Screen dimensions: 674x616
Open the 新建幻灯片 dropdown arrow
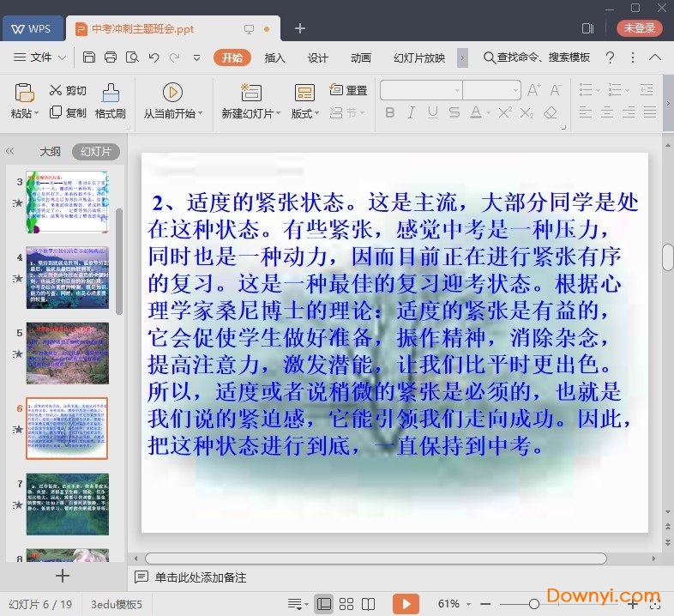[279, 113]
